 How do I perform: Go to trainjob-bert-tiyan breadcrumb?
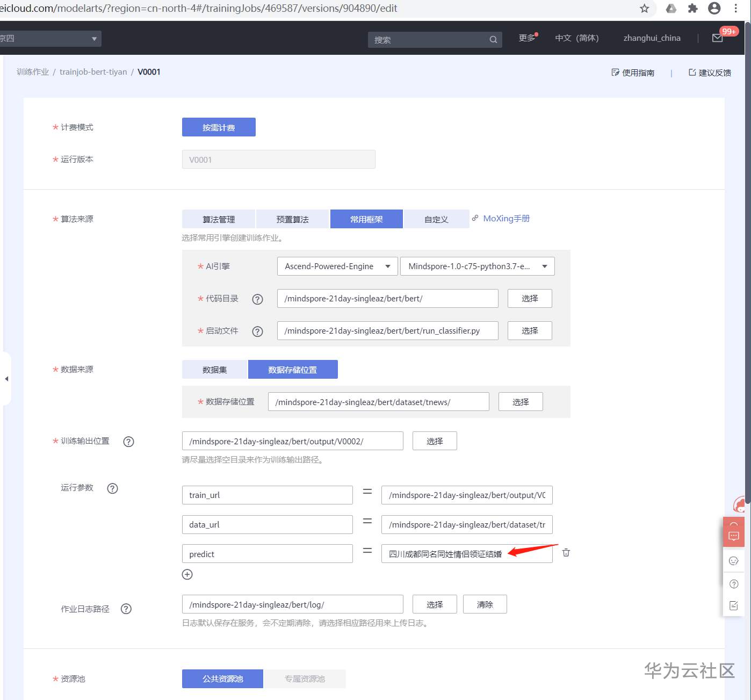(93, 72)
